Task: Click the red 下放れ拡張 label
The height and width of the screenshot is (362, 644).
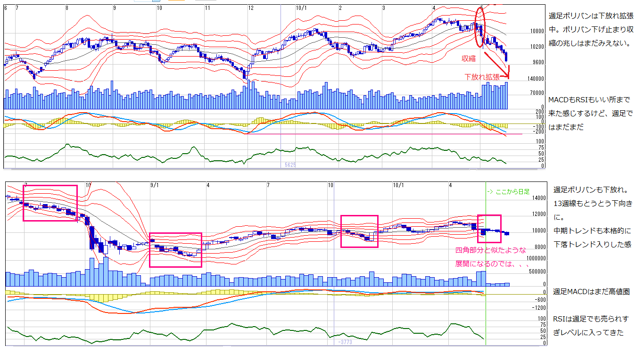Action: [481, 77]
